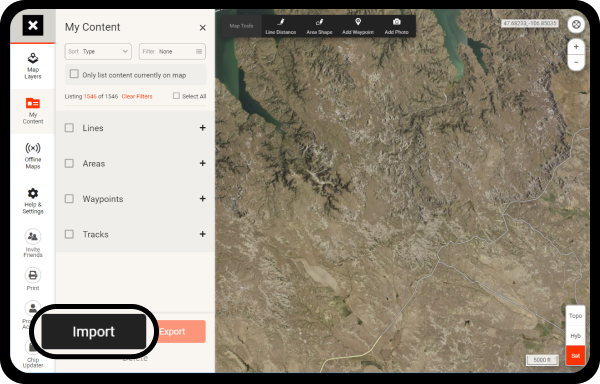Image resolution: width=600 pixels, height=384 pixels.
Task: Open Invite Friends option
Action: [x=33, y=243]
